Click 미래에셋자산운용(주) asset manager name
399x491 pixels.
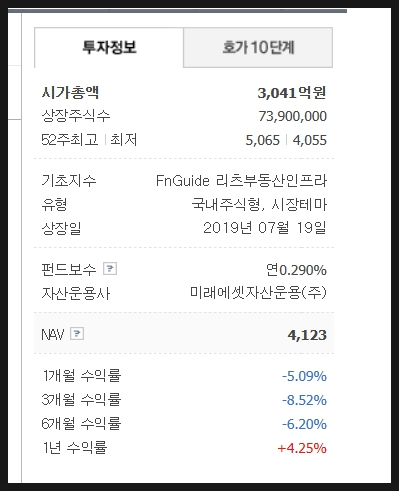point(258,293)
